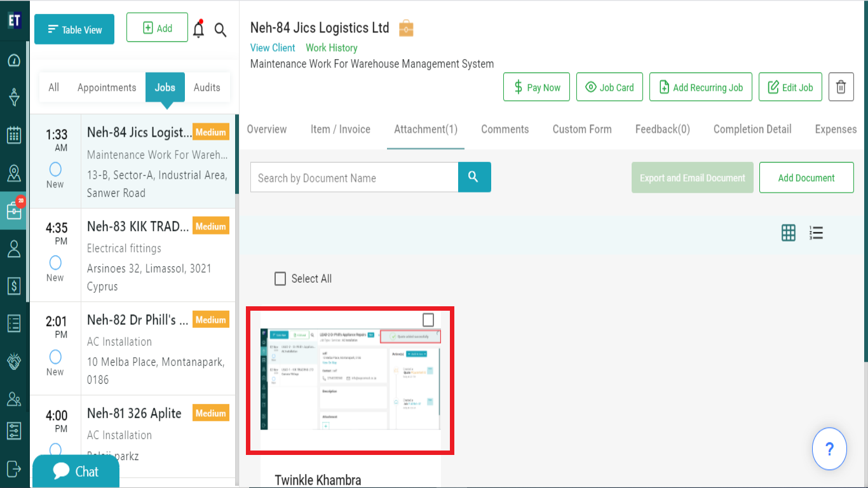Select the Neh-81 326 Aplite job row

tap(133, 437)
